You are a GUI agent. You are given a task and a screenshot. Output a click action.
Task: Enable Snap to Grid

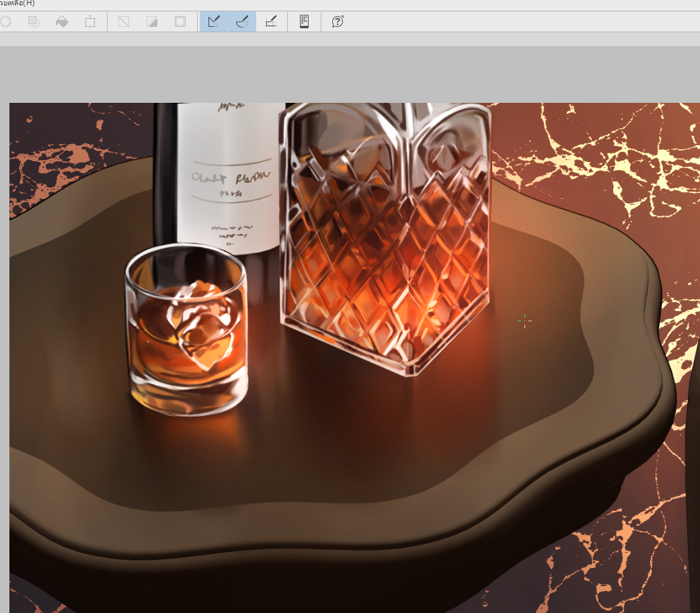pos(270,22)
